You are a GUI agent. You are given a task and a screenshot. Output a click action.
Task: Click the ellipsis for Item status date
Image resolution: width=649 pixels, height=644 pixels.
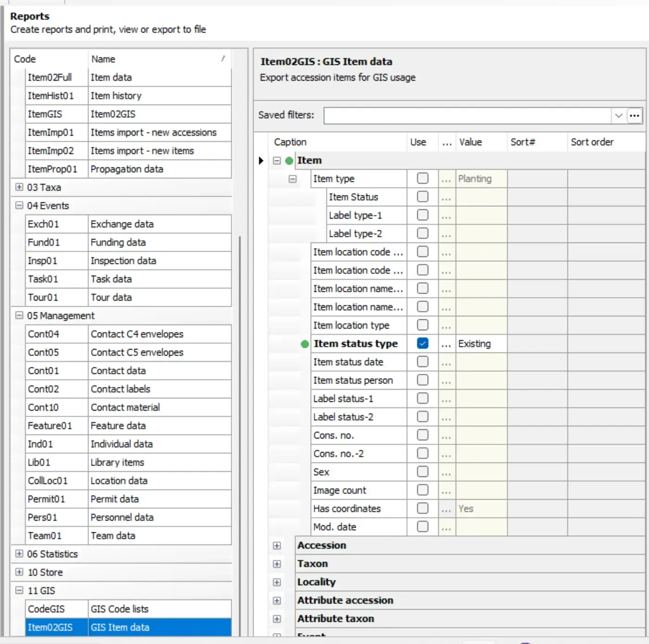(446, 363)
